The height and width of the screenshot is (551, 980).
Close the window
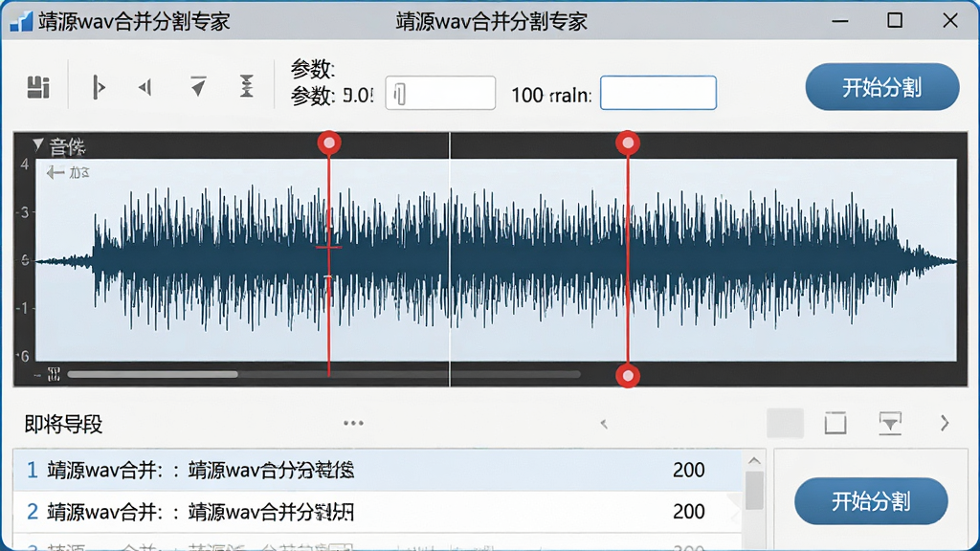coord(950,21)
